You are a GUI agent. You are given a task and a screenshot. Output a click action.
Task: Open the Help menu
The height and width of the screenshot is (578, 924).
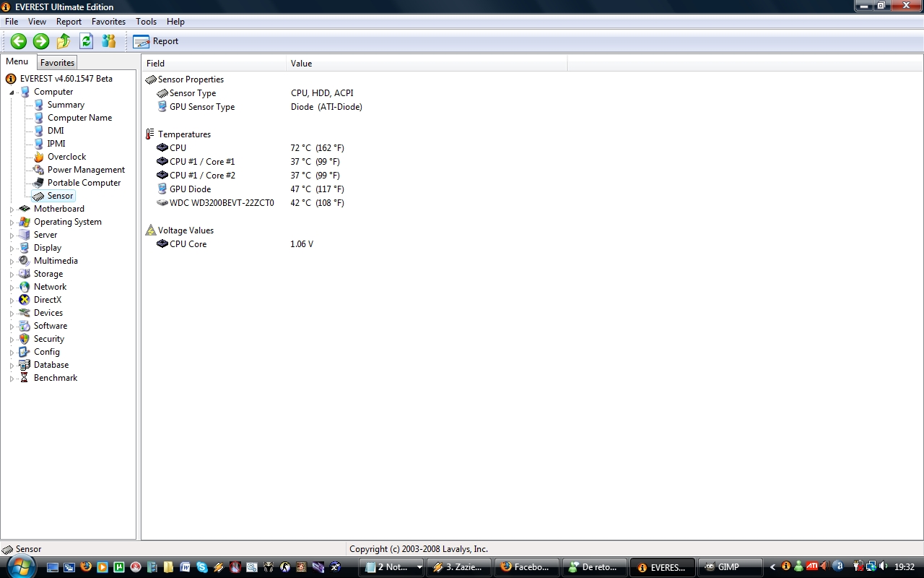click(175, 22)
